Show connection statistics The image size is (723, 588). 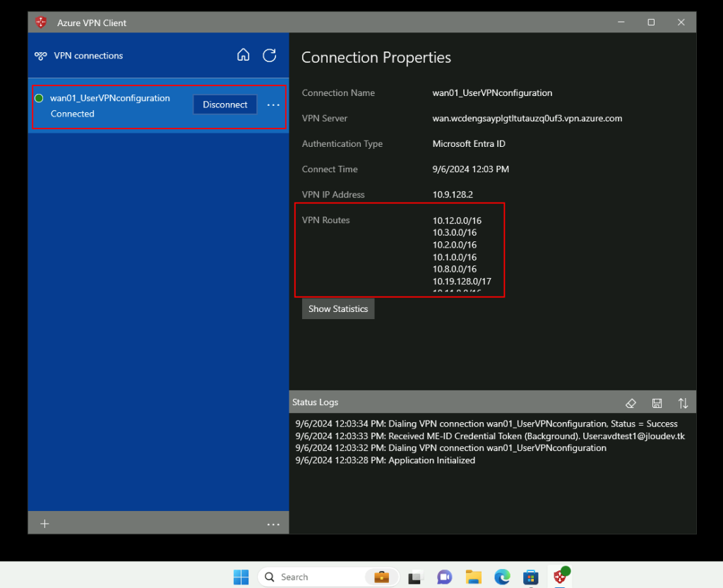pos(338,308)
